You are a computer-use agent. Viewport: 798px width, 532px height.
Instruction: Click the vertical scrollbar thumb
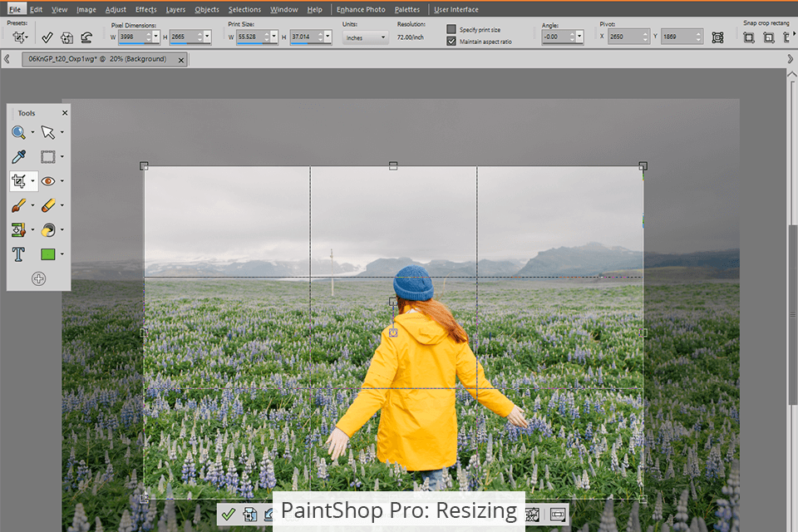pos(792,314)
